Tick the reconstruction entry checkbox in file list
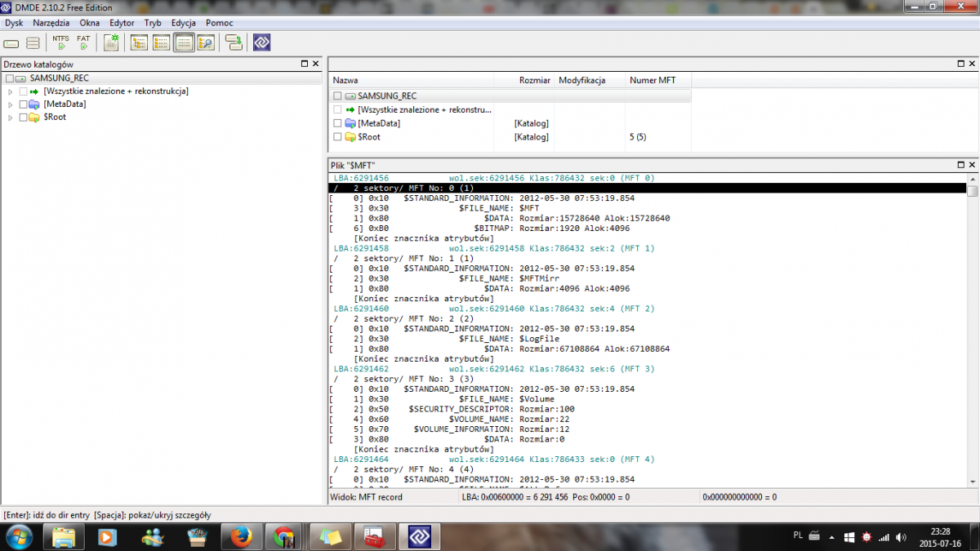 pos(338,109)
